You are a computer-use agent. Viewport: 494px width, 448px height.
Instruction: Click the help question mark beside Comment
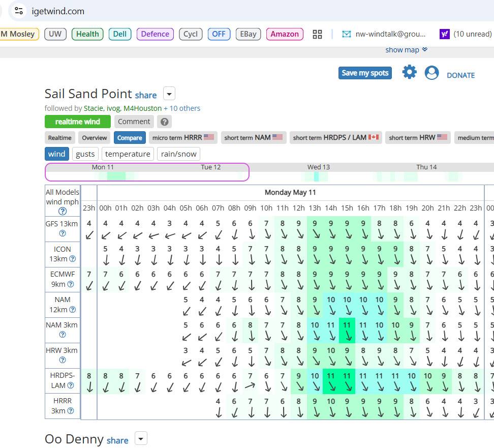click(x=165, y=122)
